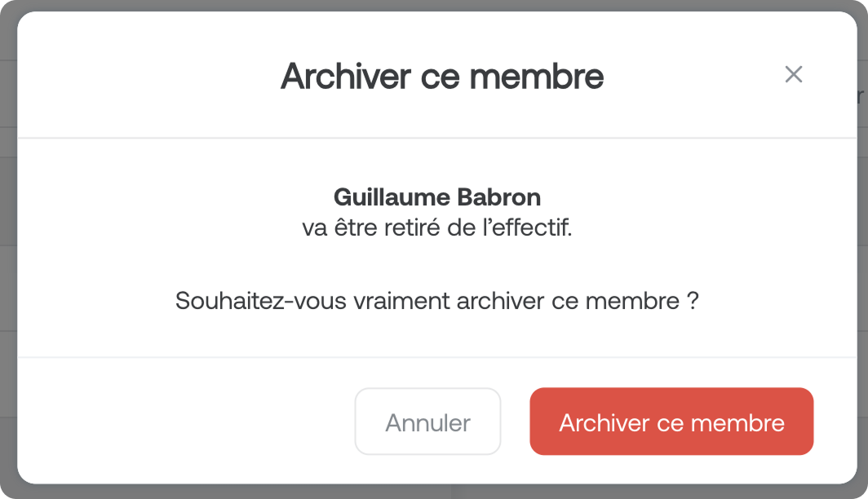Click the line va être retiré de l'effectif
The width and height of the screenshot is (868, 499).
[437, 227]
